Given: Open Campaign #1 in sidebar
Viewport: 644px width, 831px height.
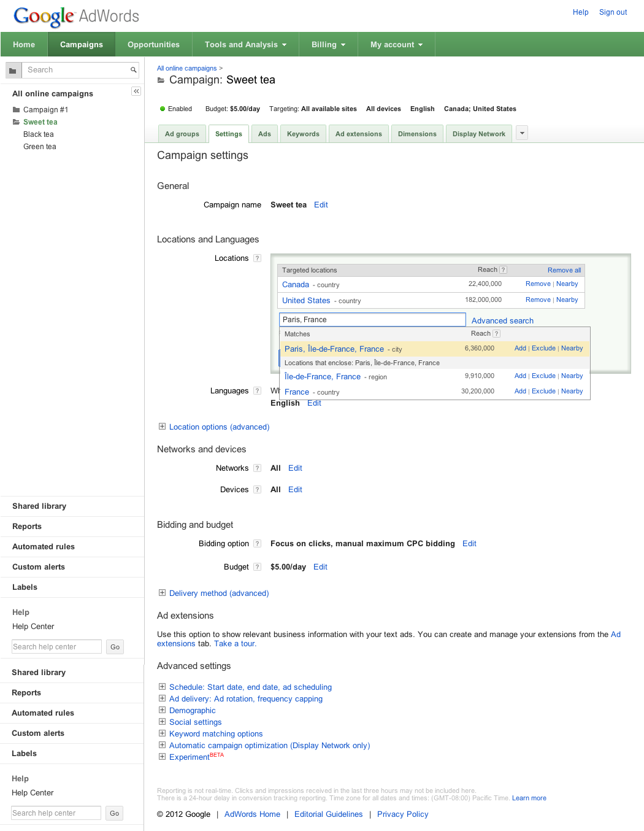Looking at the screenshot, I should coord(45,110).
